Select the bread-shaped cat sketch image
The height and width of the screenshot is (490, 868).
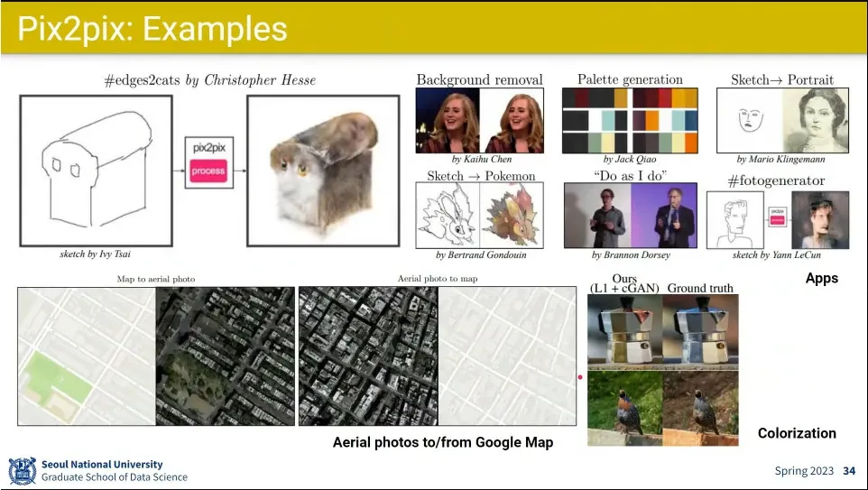[97, 171]
